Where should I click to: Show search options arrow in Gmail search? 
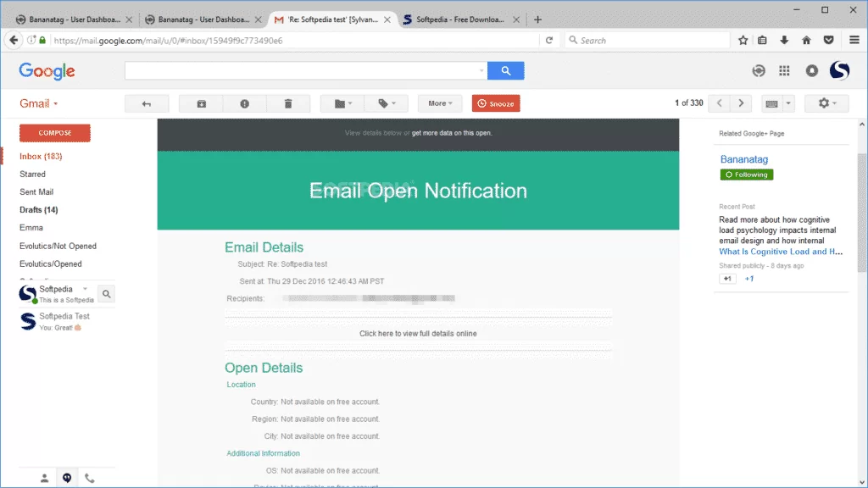click(481, 71)
